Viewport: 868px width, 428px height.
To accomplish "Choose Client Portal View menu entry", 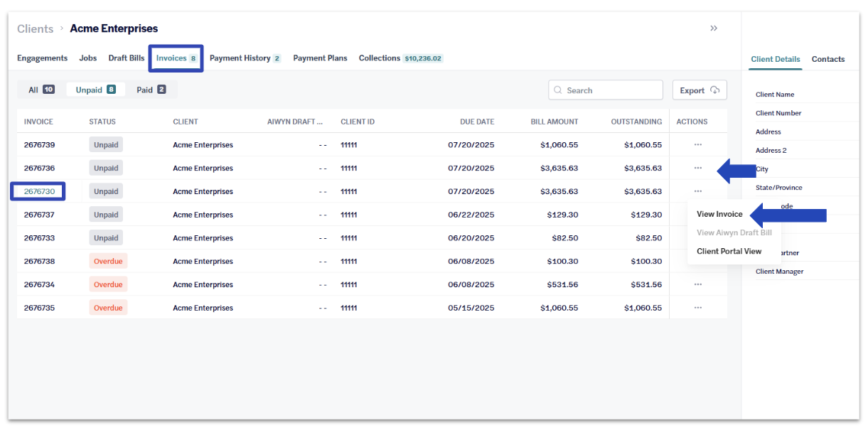I will [729, 251].
